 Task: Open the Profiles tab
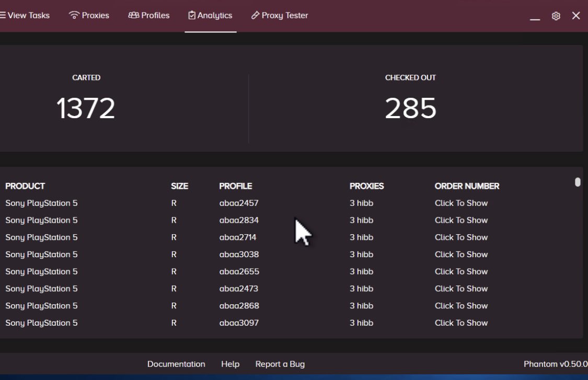(149, 15)
